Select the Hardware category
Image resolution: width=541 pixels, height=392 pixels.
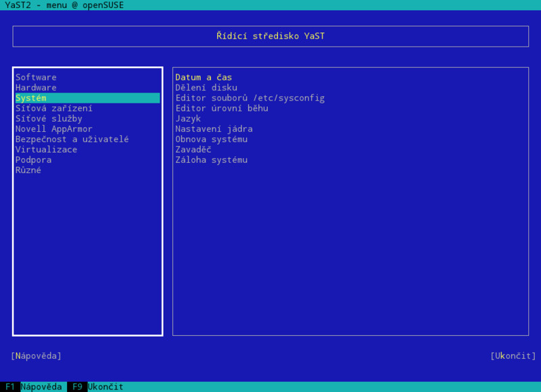tap(36, 88)
